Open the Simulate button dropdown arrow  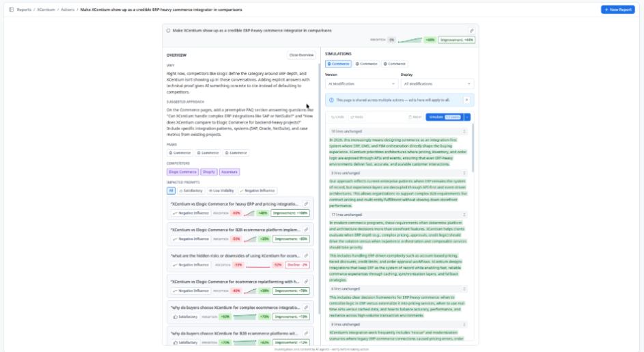click(x=467, y=117)
